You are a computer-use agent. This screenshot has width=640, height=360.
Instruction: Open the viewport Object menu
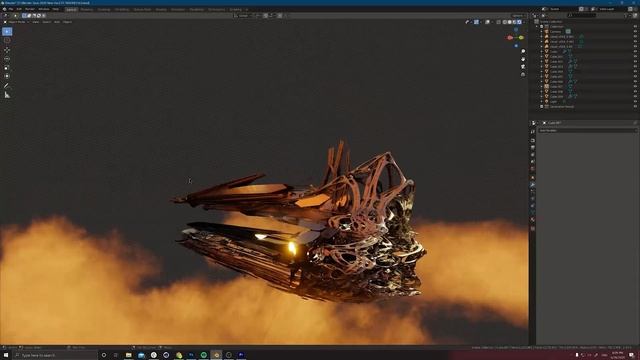click(67, 22)
